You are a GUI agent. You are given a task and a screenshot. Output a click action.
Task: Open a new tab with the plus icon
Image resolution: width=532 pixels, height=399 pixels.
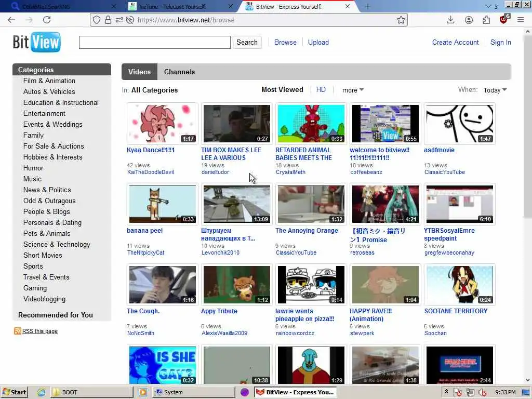click(367, 6)
